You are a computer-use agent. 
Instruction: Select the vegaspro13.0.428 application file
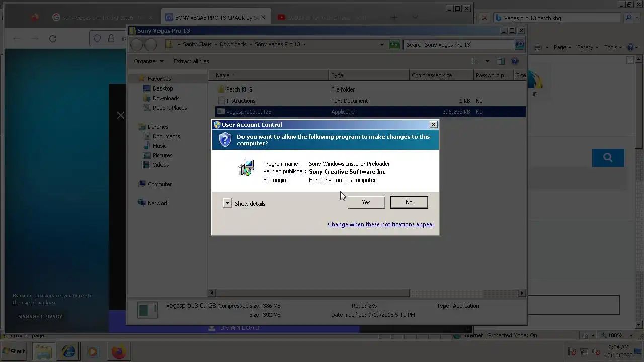point(371,112)
